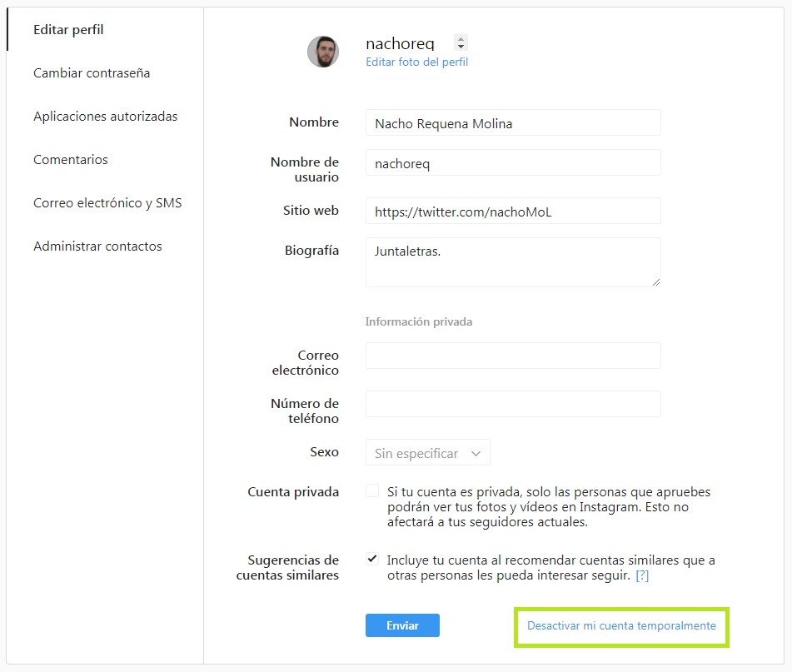This screenshot has height=672, width=792.
Task: Click the "Nombre" input field
Action: (x=512, y=122)
